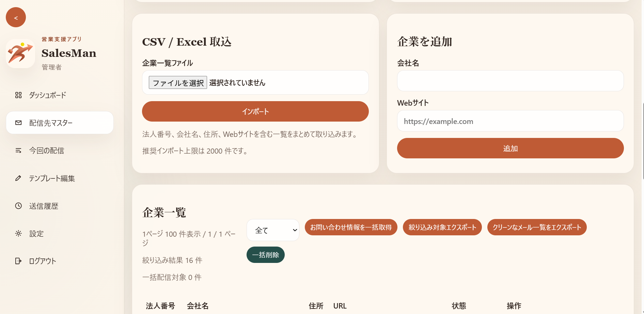The height and width of the screenshot is (314, 644).
Task: Click the インポート button
Action: point(255,111)
